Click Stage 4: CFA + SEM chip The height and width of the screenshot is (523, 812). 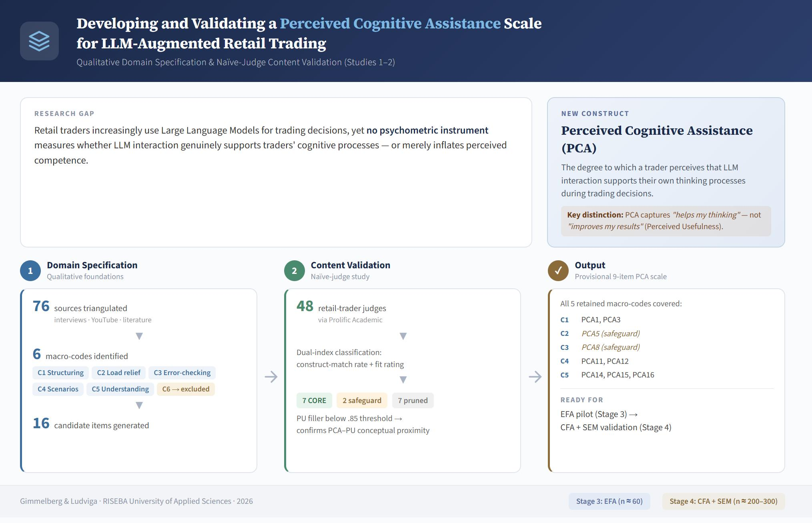[723, 501]
